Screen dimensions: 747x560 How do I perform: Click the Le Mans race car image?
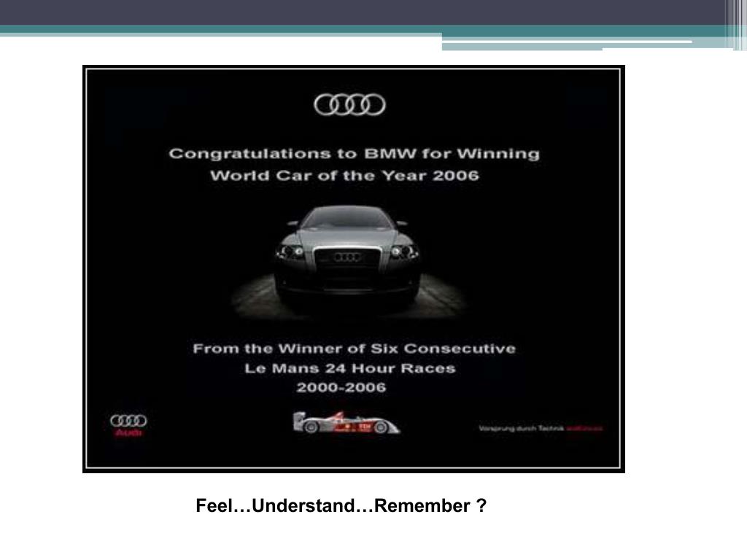tap(347, 423)
